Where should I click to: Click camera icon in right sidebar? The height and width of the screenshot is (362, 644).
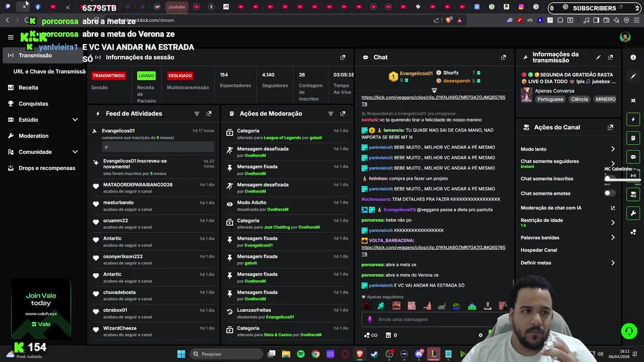click(633, 194)
